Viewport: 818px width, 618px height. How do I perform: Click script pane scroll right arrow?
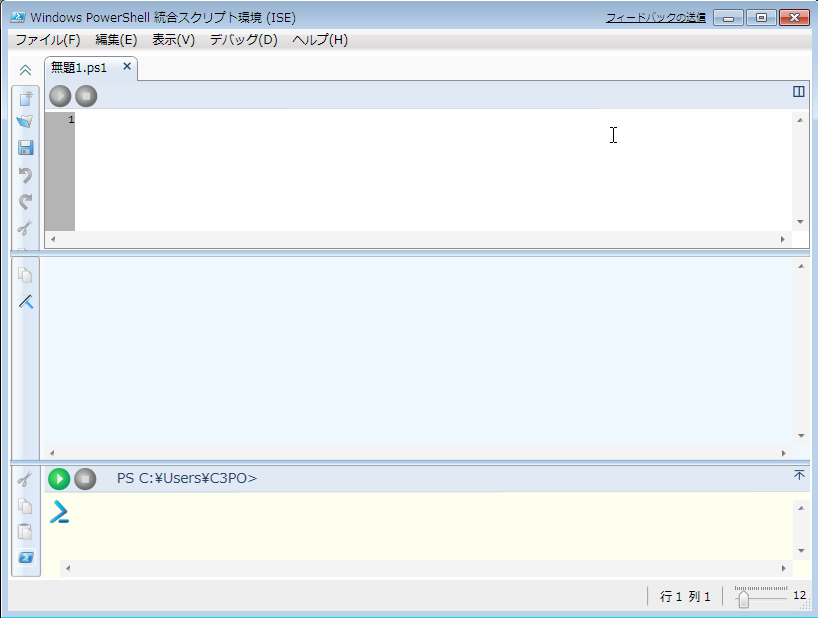(783, 239)
